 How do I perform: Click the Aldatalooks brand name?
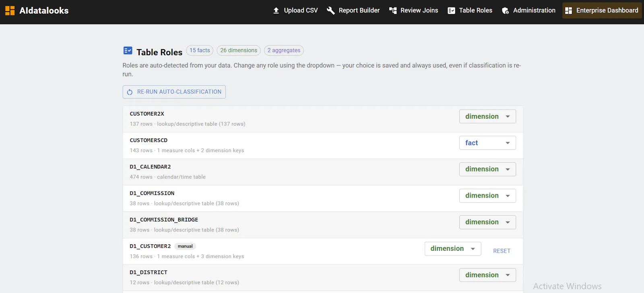44,10
